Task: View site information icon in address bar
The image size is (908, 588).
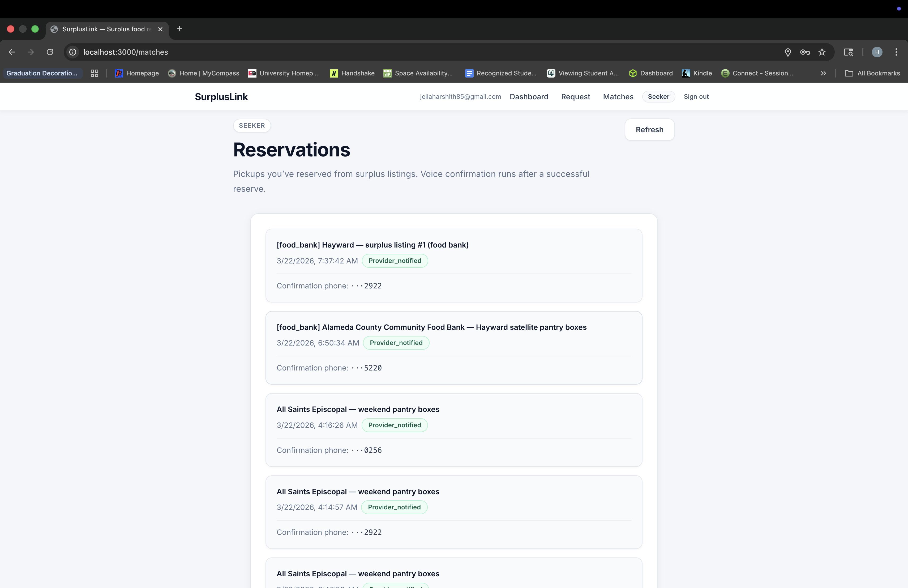Action: [72, 52]
